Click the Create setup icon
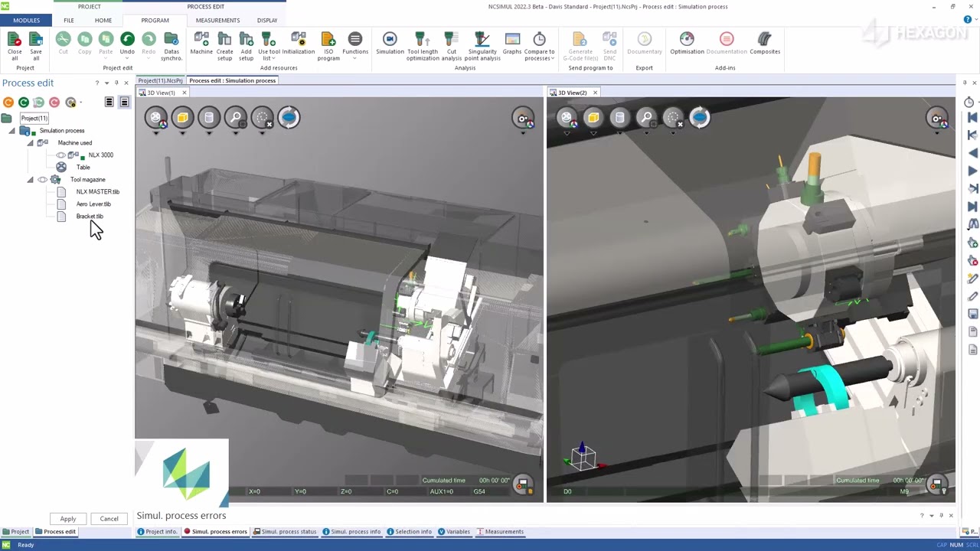The height and width of the screenshot is (551, 980). [x=224, y=45]
